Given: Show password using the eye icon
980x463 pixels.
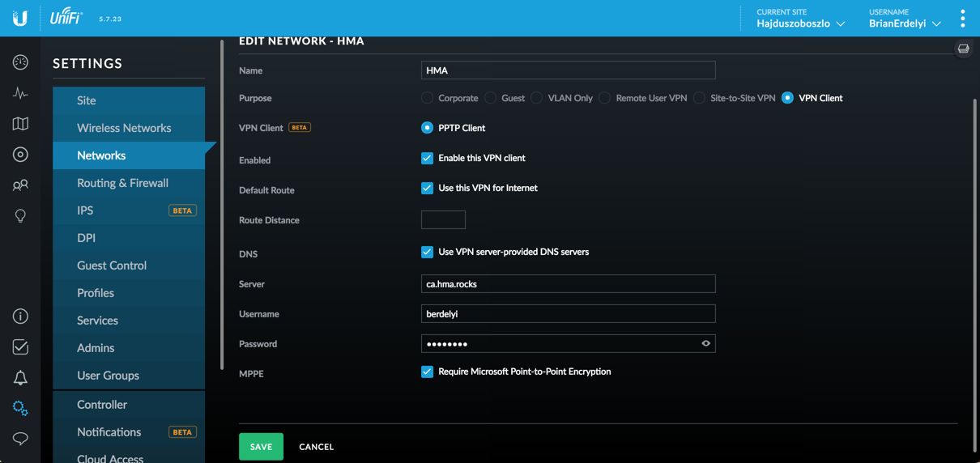Looking at the screenshot, I should click(x=705, y=344).
